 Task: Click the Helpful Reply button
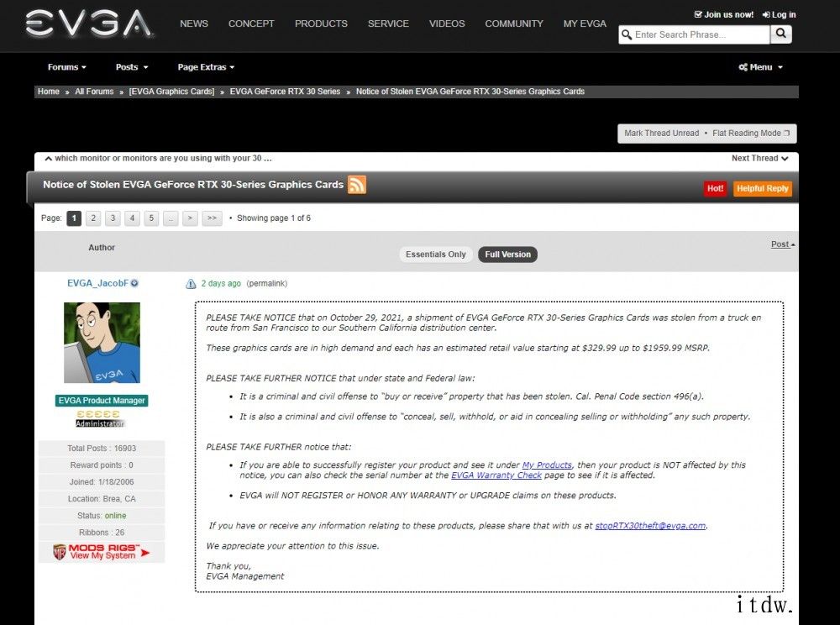(763, 188)
